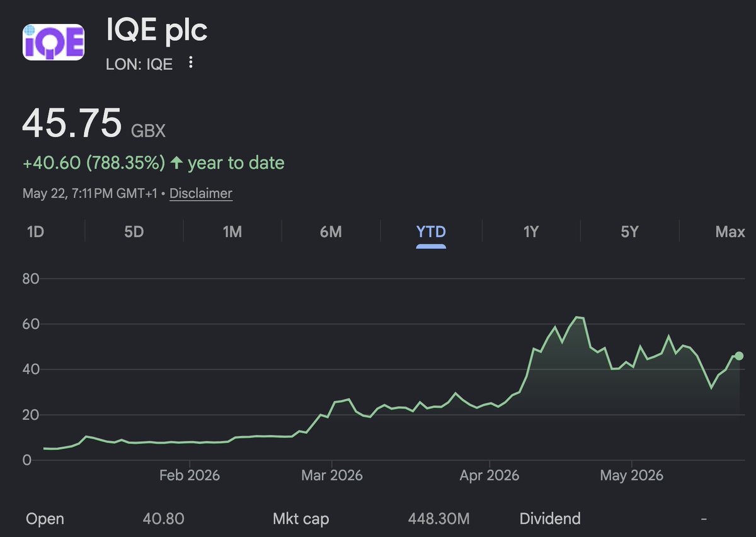Show the 1Y chart range
The height and width of the screenshot is (537, 756).
[x=531, y=232]
